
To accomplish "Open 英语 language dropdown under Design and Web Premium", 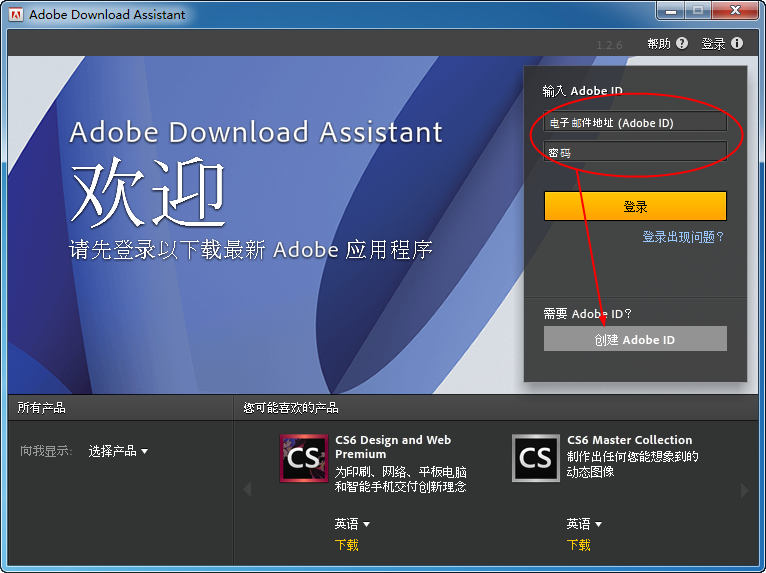I will coord(352,524).
